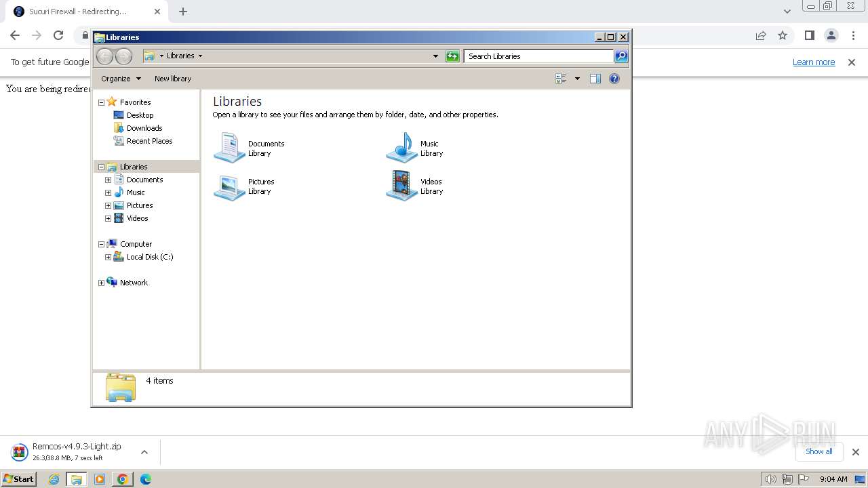The height and width of the screenshot is (488, 868).
Task: Click New library button
Action: 173,79
